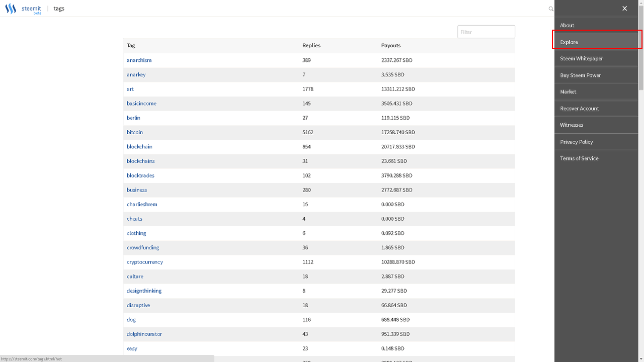644x362 pixels.
Task: Follow the cryptocurrency tag link
Action: coord(145,262)
